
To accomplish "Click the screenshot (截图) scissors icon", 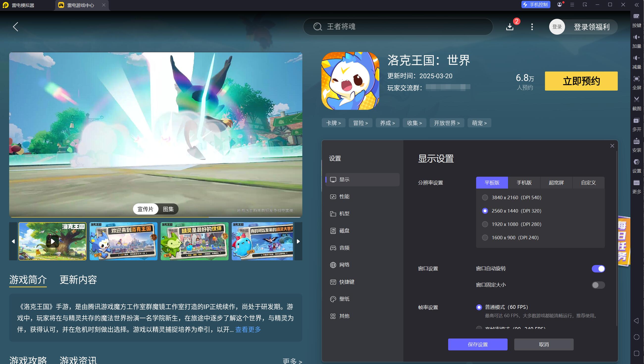I will tap(636, 100).
